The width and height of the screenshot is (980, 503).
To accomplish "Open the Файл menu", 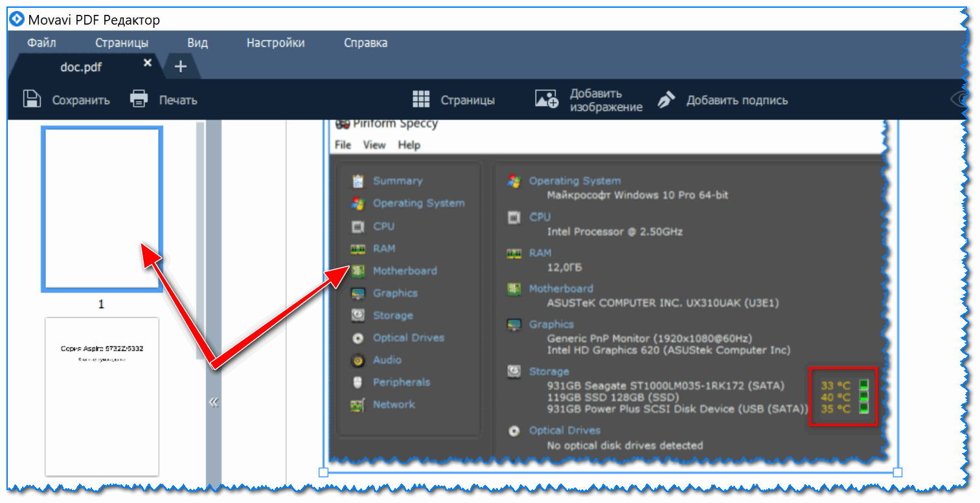I will tap(41, 43).
